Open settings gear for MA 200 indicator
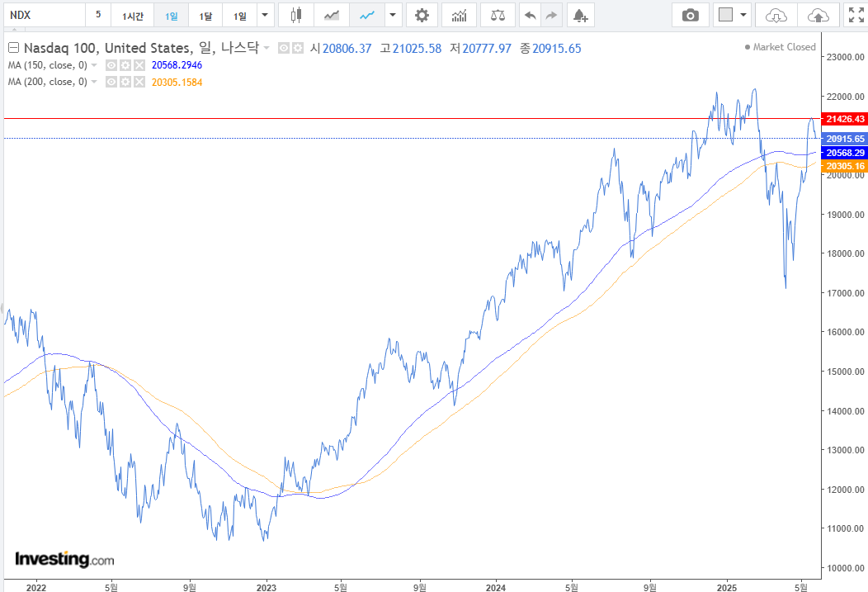 [125, 82]
